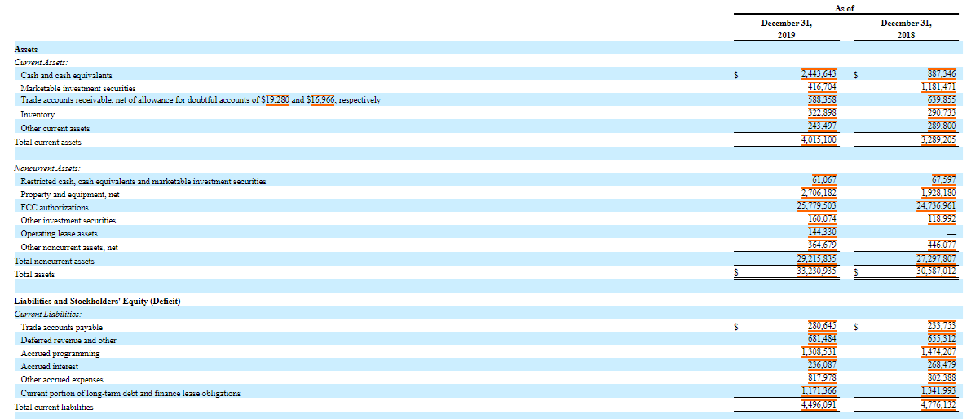Click operating lease assets value 144,330
Screen dimensions: 980x419
(822, 232)
